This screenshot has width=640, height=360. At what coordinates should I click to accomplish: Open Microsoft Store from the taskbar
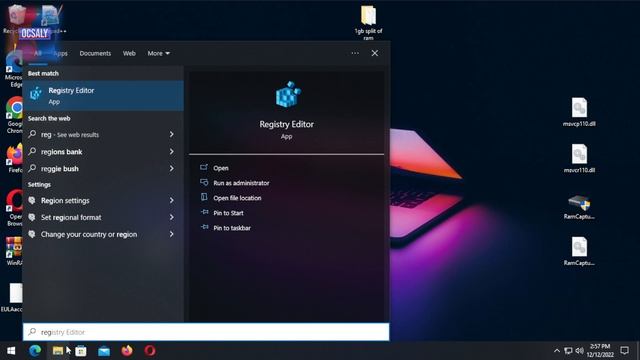(x=81, y=351)
